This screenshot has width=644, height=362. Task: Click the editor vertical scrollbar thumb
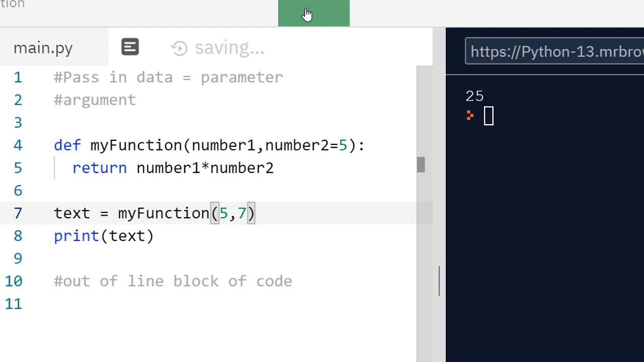tap(421, 165)
